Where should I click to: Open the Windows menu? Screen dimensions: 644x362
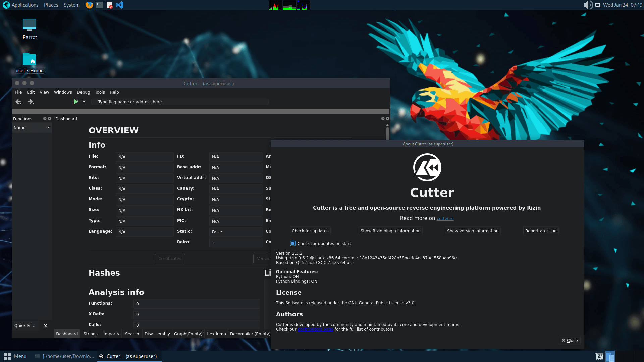click(63, 92)
